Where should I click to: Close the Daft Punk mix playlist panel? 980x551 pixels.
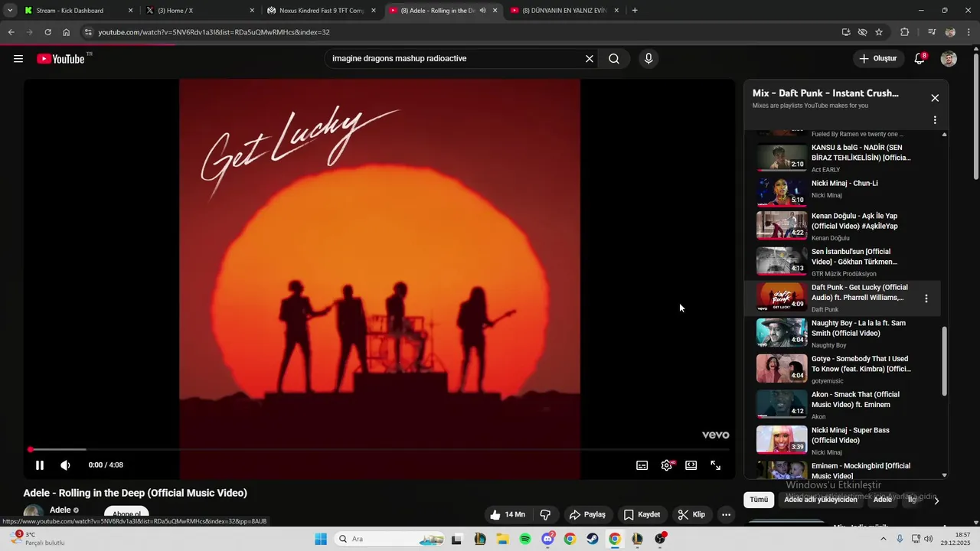(x=935, y=98)
